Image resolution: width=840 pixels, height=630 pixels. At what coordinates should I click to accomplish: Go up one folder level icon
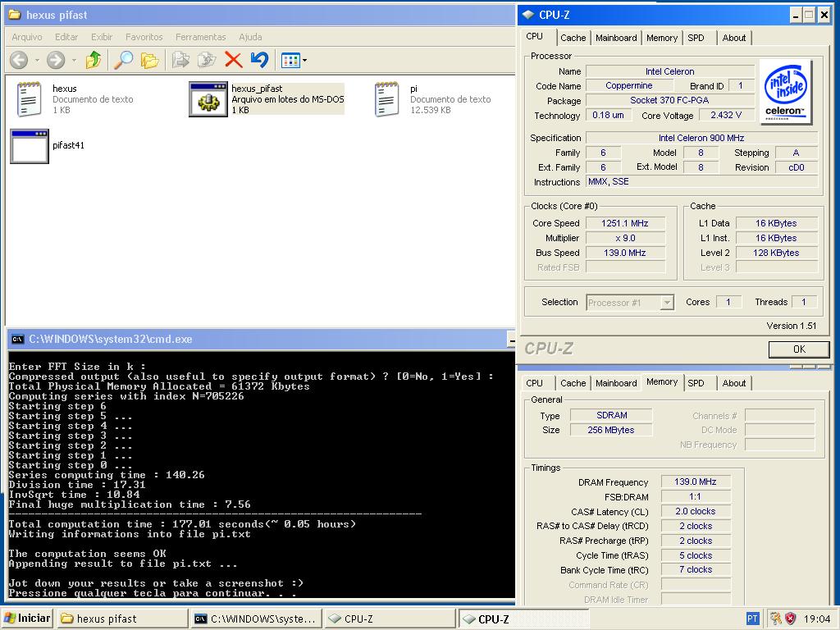point(94,60)
